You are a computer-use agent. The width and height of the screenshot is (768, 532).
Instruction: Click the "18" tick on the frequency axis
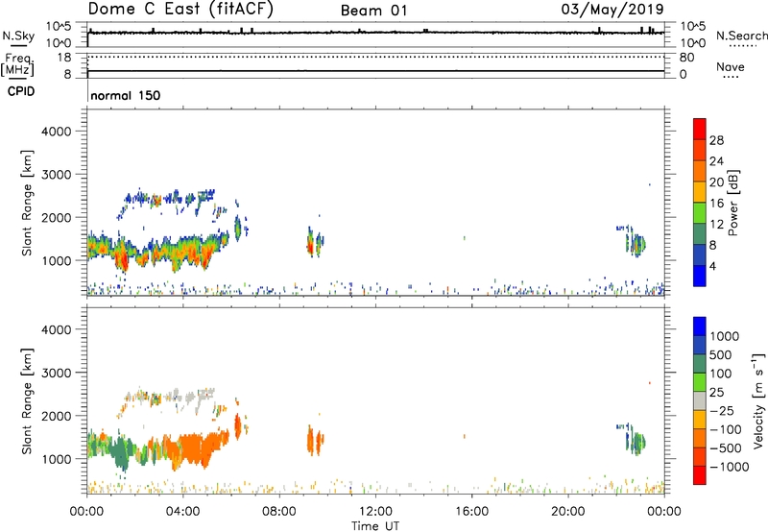pyautogui.click(x=64, y=58)
